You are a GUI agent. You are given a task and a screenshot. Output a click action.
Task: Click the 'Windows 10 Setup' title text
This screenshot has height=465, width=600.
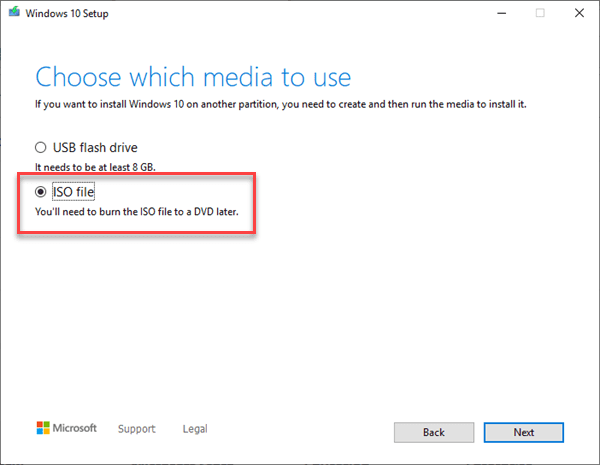[x=67, y=13]
